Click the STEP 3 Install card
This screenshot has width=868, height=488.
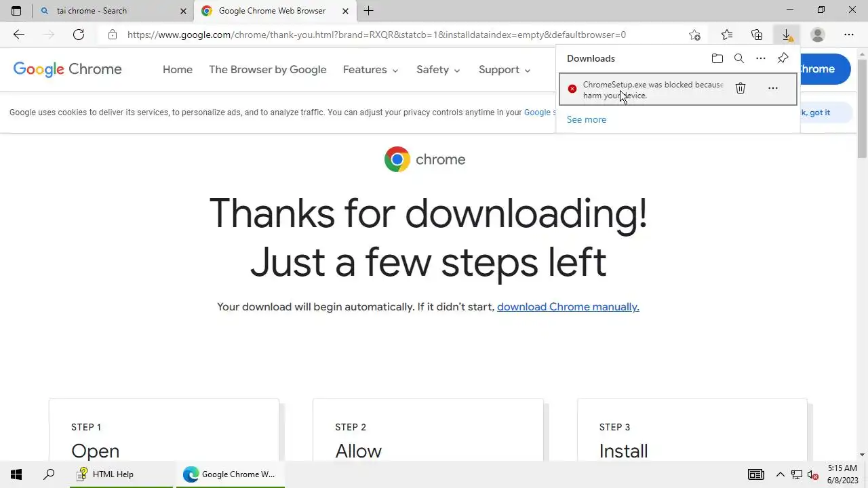tap(692, 430)
